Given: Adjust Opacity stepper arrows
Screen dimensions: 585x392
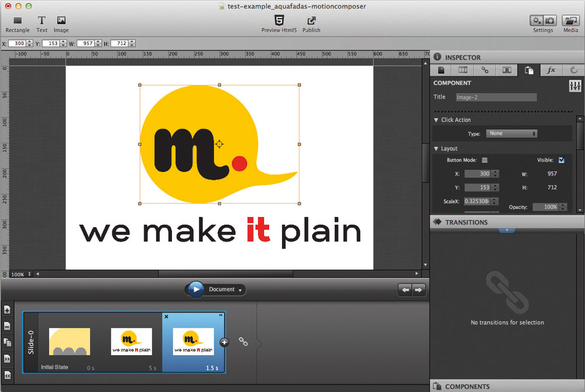Looking at the screenshot, I should (563, 207).
